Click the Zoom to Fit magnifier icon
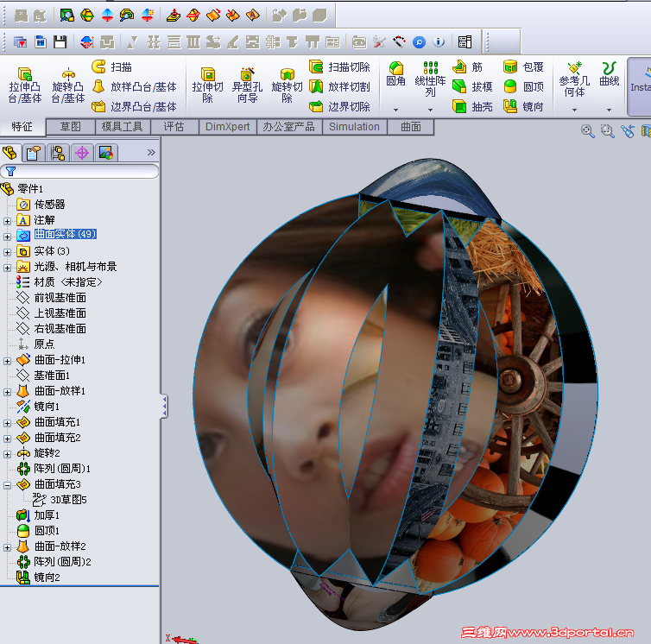Image resolution: width=651 pixels, height=644 pixels. click(x=587, y=131)
